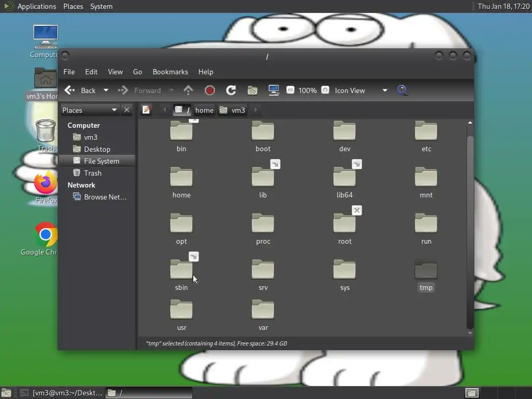This screenshot has height=399, width=532.
Task: Reset zoom by clicking 100%
Action: click(308, 90)
